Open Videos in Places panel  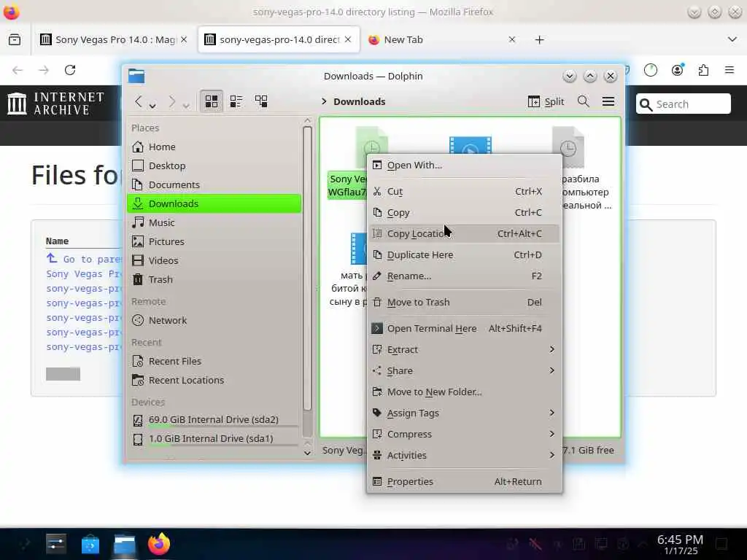214,260
